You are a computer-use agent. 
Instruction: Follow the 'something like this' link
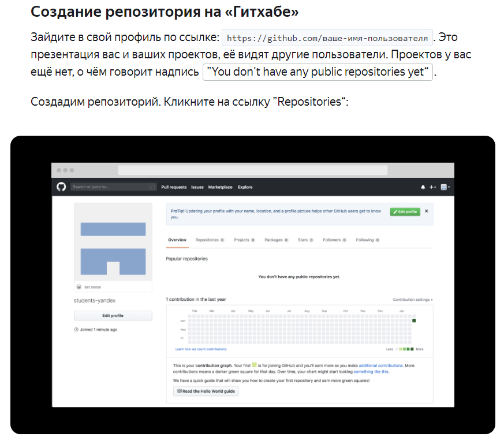click(371, 371)
